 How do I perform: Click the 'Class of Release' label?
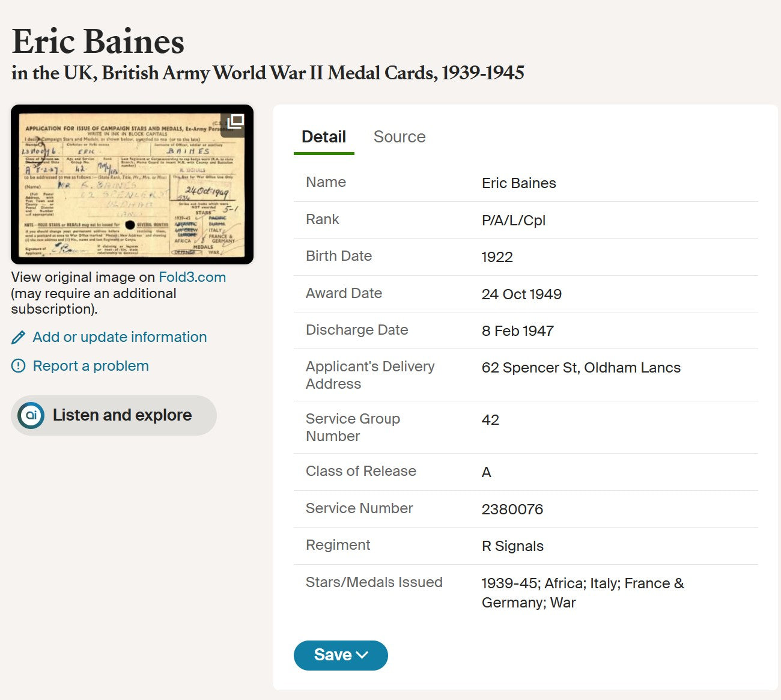tap(361, 471)
